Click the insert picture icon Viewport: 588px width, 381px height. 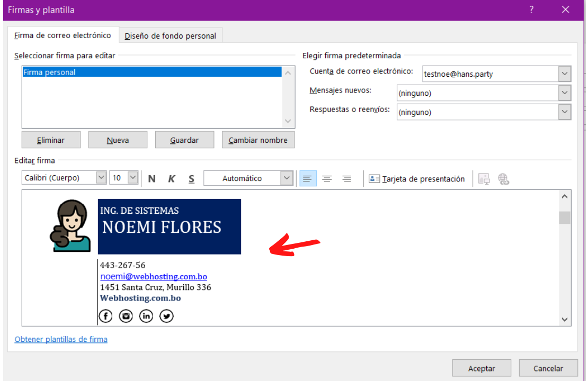pos(484,178)
